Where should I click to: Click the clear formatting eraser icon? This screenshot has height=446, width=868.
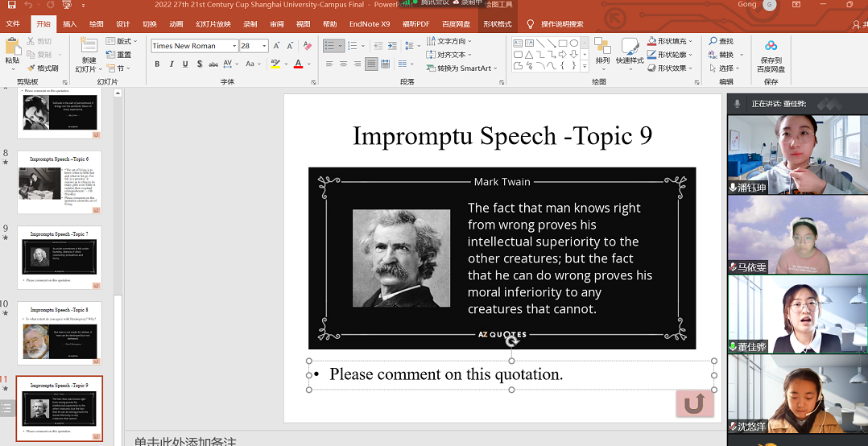306,46
